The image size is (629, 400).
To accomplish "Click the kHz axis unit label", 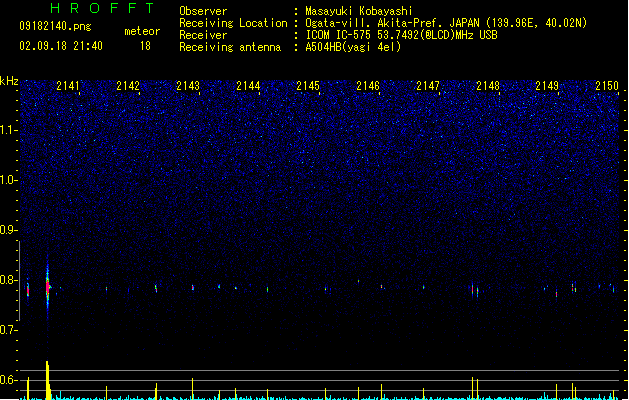I will tap(9, 81).
